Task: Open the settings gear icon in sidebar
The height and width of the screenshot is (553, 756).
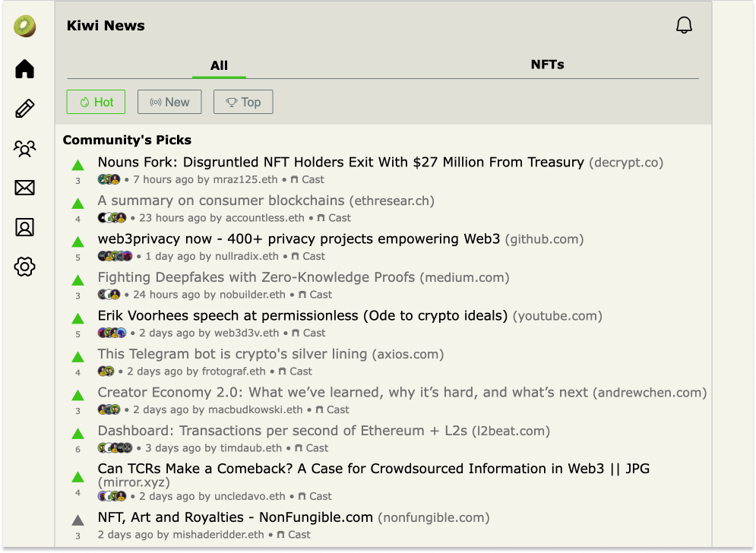Action: click(24, 267)
